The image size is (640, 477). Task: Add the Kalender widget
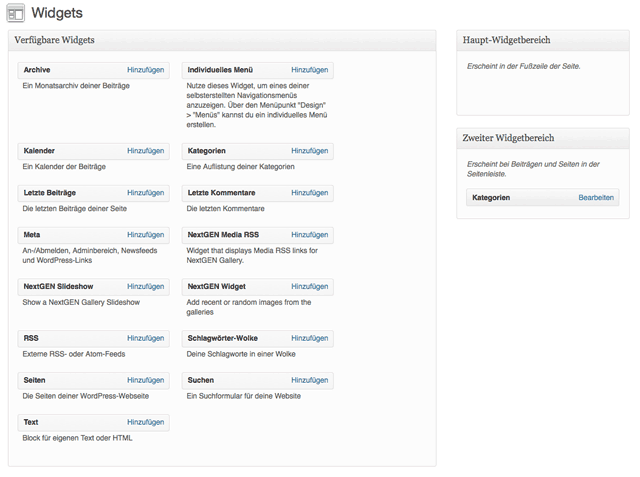[x=145, y=151]
